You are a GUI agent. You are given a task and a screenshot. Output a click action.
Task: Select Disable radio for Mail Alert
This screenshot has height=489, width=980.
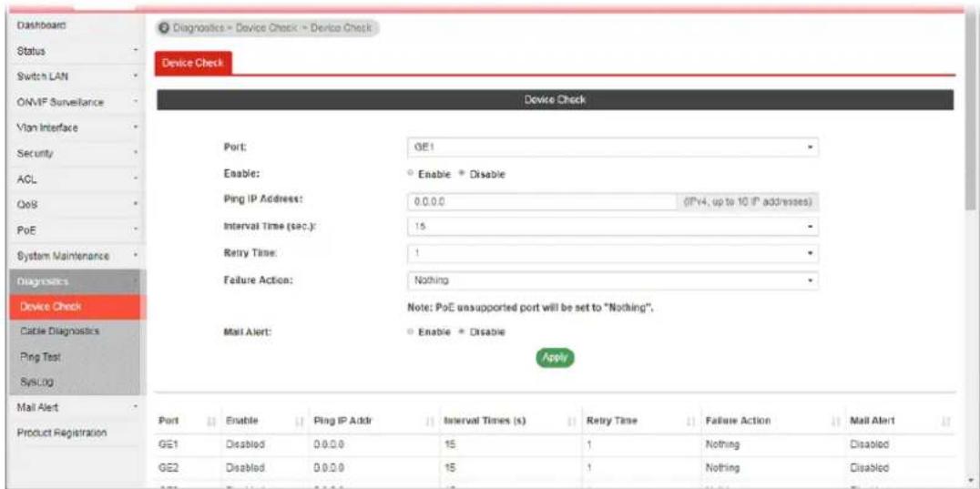463,331
